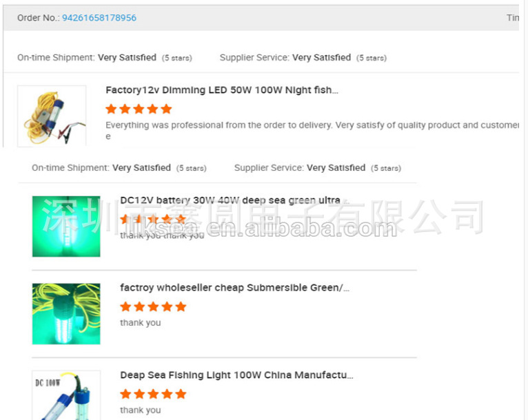Open Factory12v Dimming LED 50W 100W product title

coord(222,90)
